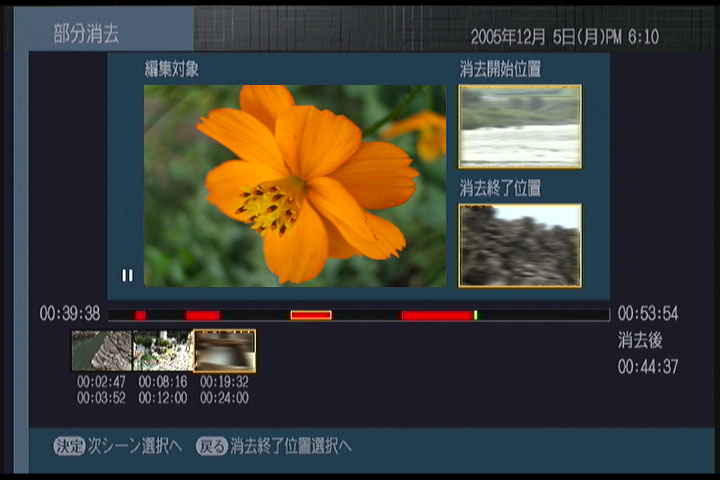Select the yellow-outlined timeline segment
Image resolution: width=720 pixels, height=480 pixels.
(x=310, y=315)
